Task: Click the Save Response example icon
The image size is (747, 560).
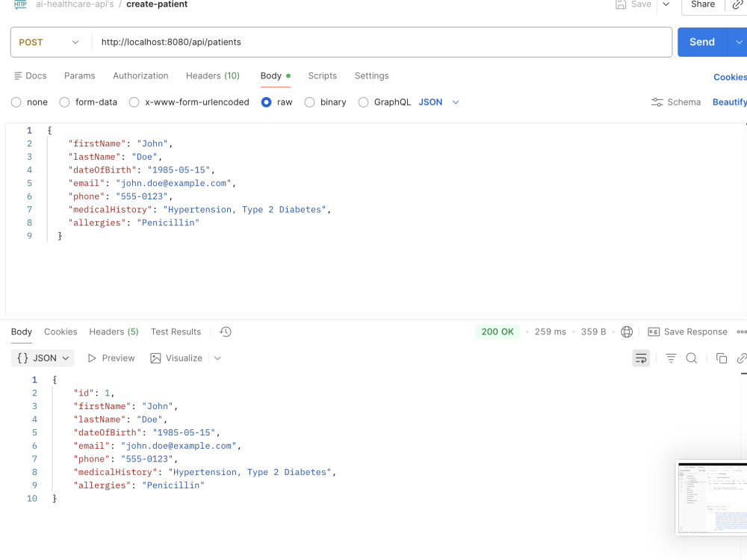Action: click(x=654, y=332)
